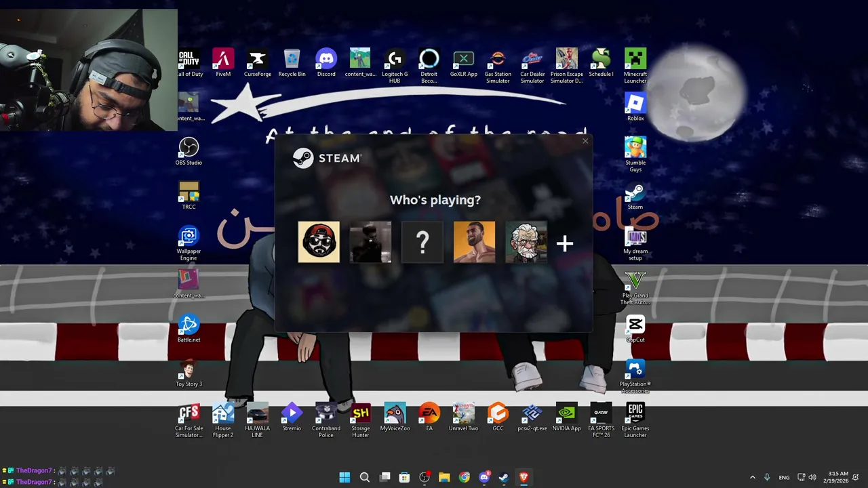Open the CapCut desktop shortcut
Image resolution: width=868 pixels, height=488 pixels.
635,329
